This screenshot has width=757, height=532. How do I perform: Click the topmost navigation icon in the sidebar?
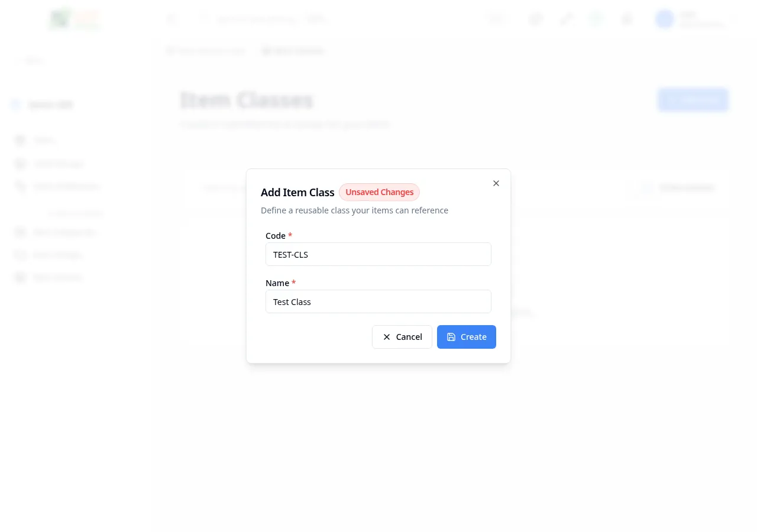click(x=20, y=140)
